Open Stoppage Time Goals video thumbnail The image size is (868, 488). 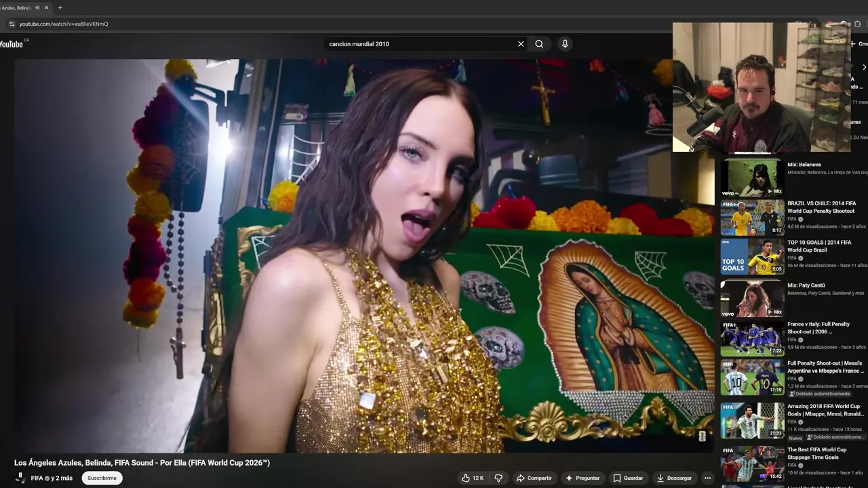click(x=752, y=463)
